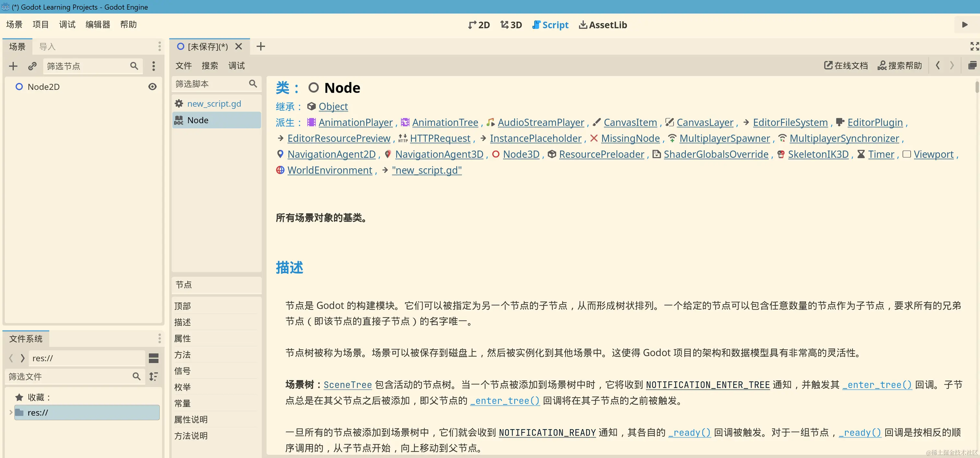Image resolution: width=980 pixels, height=458 pixels.
Task: Switch to the 导入 tab
Action: (x=47, y=47)
